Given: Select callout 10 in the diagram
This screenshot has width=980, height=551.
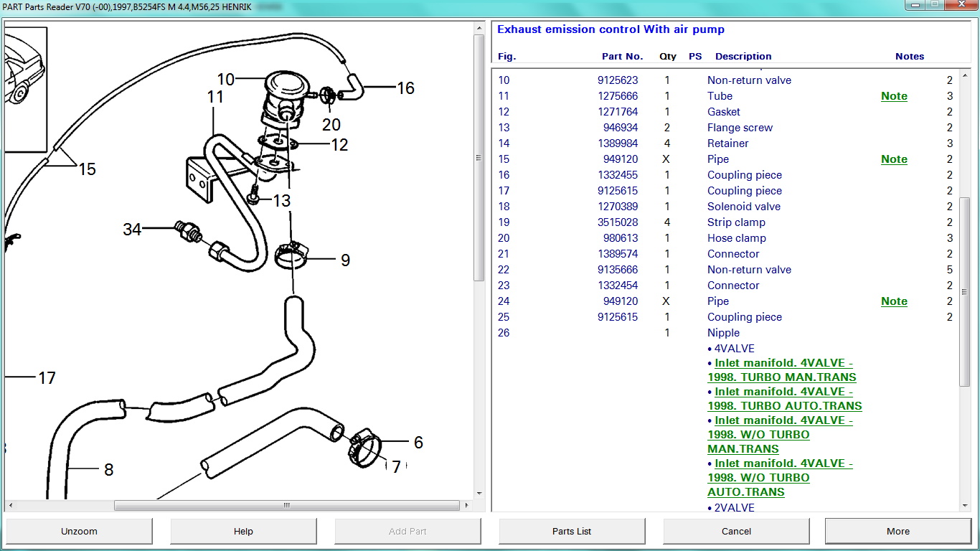Looking at the screenshot, I should [226, 79].
